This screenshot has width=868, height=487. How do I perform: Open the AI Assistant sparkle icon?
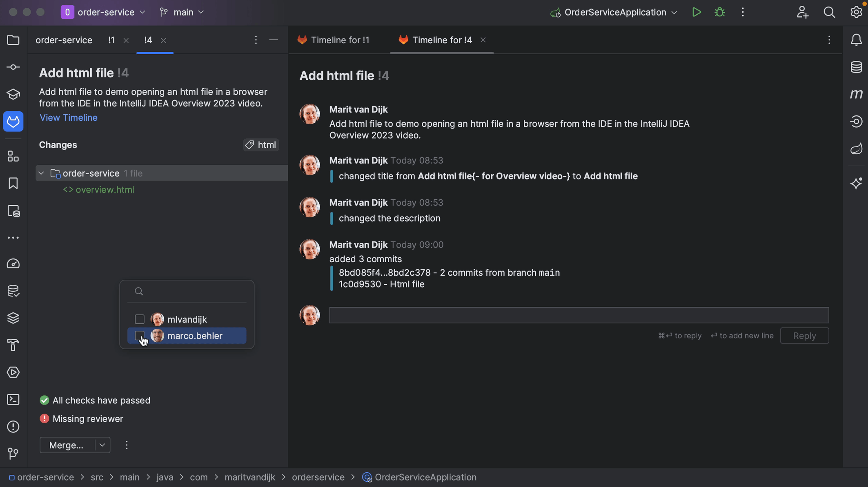click(856, 183)
